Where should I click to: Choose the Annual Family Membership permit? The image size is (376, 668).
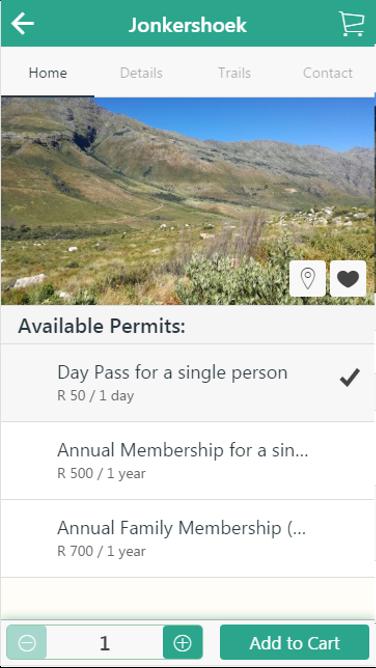click(188, 538)
